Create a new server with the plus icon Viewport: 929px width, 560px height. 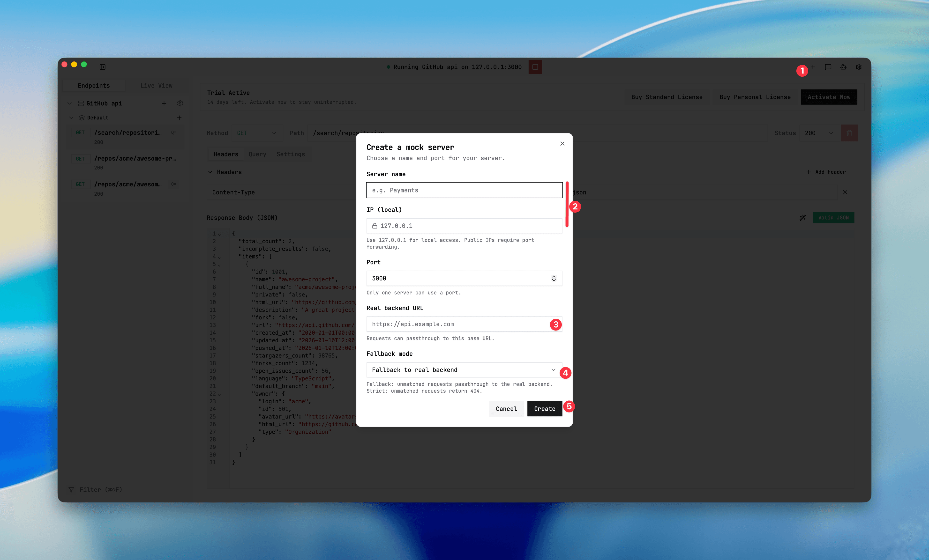coord(813,67)
